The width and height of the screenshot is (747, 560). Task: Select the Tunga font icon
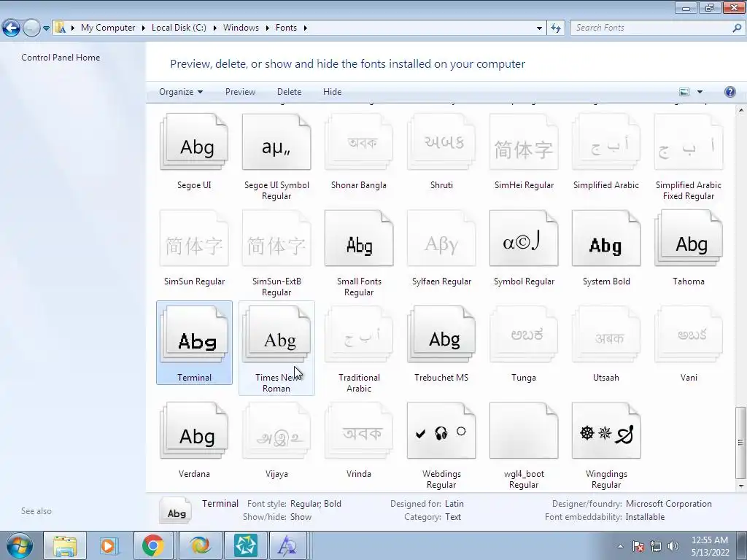tap(524, 334)
